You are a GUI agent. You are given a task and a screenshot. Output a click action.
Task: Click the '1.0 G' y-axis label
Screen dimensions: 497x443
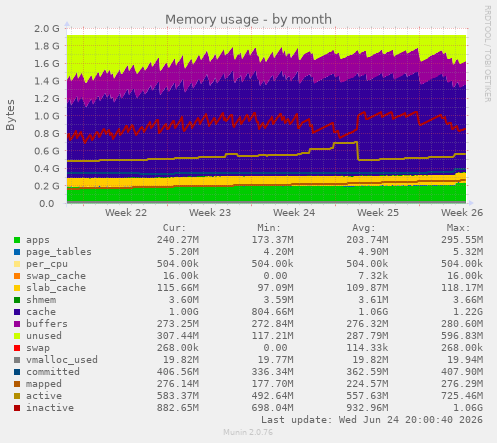point(47,116)
